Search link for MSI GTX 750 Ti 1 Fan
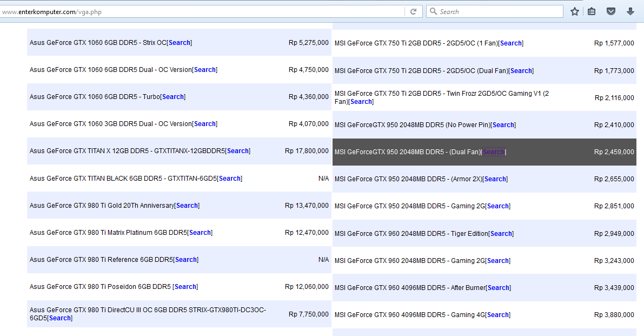The height and width of the screenshot is (336, 644). point(511,43)
